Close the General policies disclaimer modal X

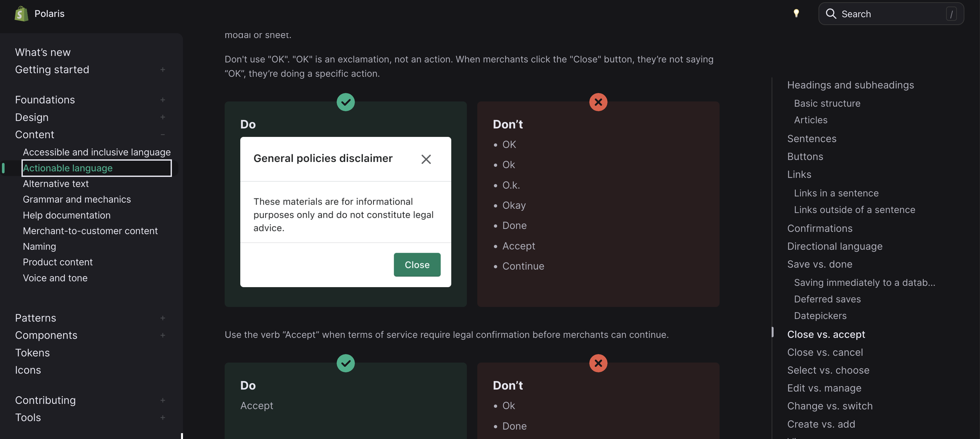426,159
